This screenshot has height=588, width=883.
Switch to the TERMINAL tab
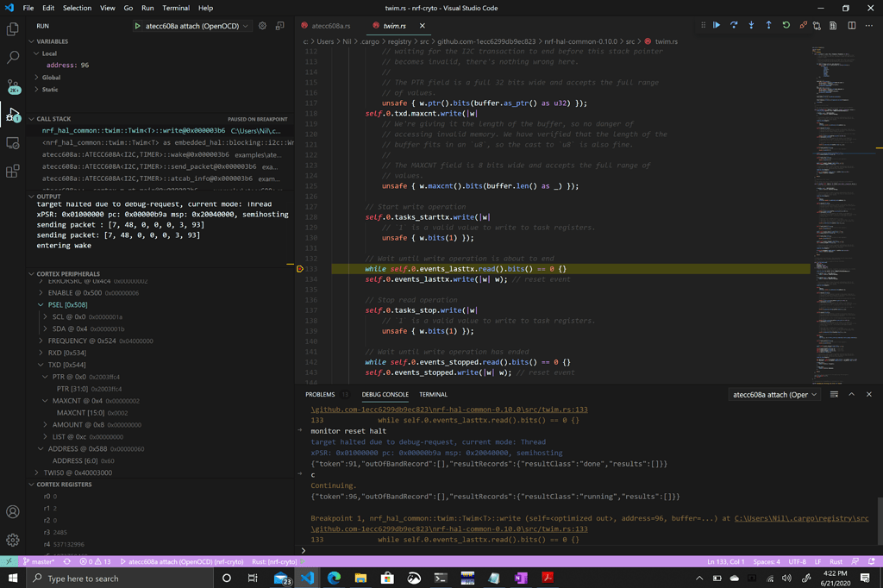[433, 394]
